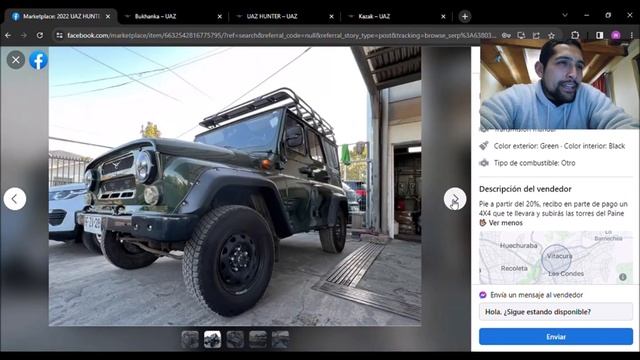Click the browser forward arrow

[24, 36]
